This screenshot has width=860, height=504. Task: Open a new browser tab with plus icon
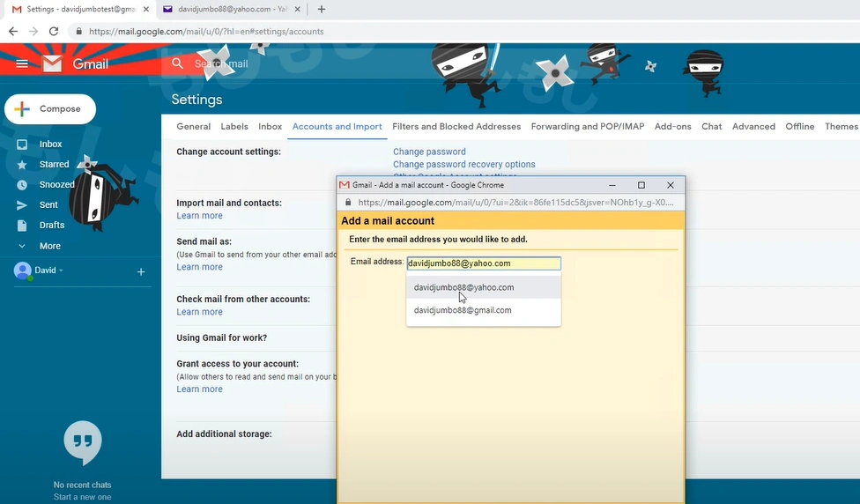tap(322, 10)
